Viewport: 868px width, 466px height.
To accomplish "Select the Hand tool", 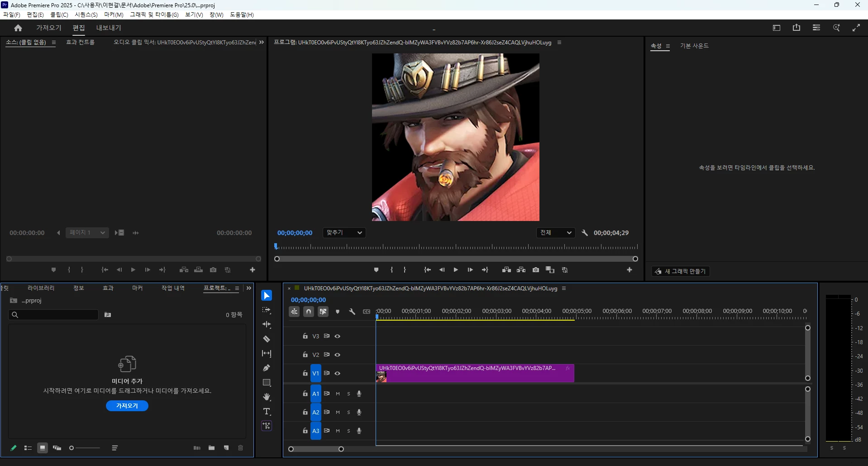I will pyautogui.click(x=267, y=397).
